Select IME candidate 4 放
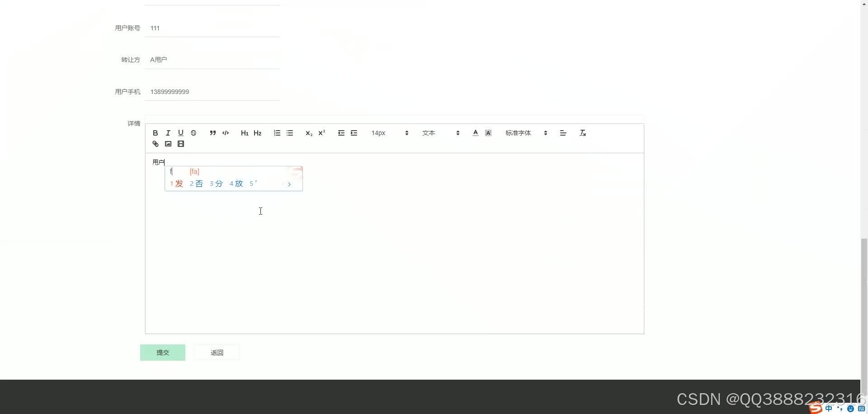This screenshot has width=868, height=414. click(236, 183)
